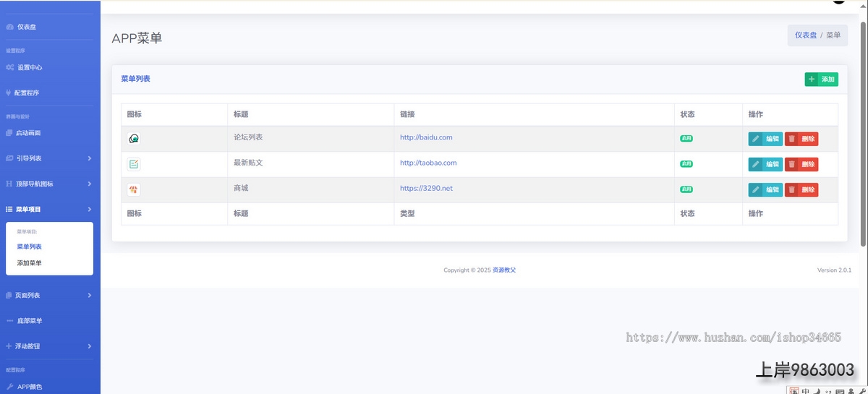Click the 商城 shop icon thumbnail

click(x=134, y=189)
